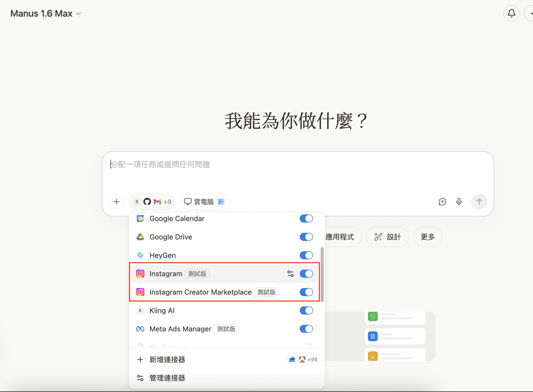Click the plus attachment button in the input box

coord(117,202)
